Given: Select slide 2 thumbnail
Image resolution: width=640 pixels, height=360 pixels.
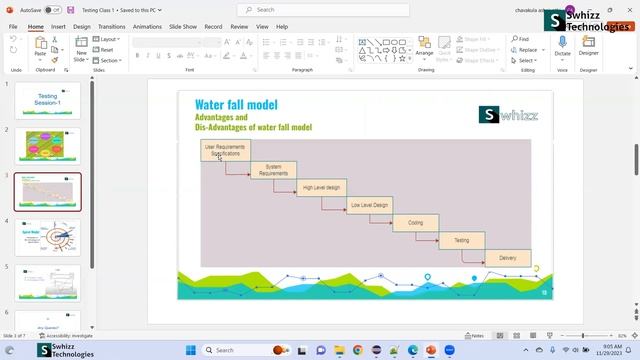Looking at the screenshot, I should coord(48,146).
